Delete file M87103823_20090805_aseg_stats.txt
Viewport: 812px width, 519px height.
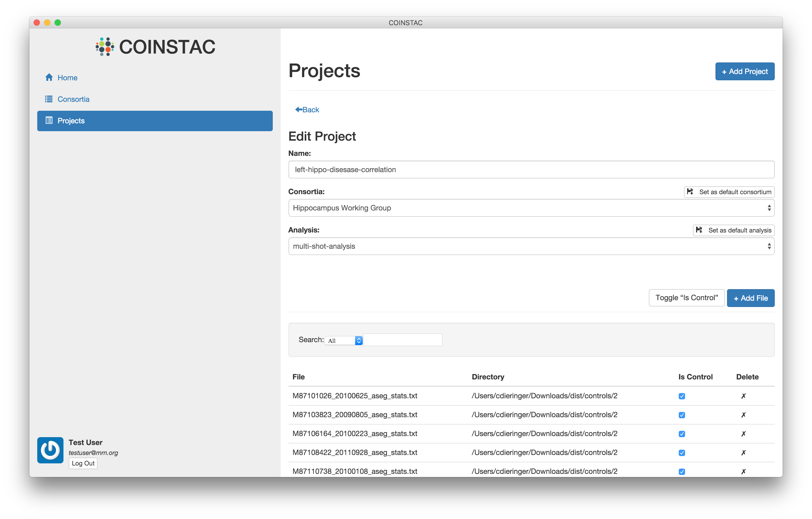pos(743,415)
